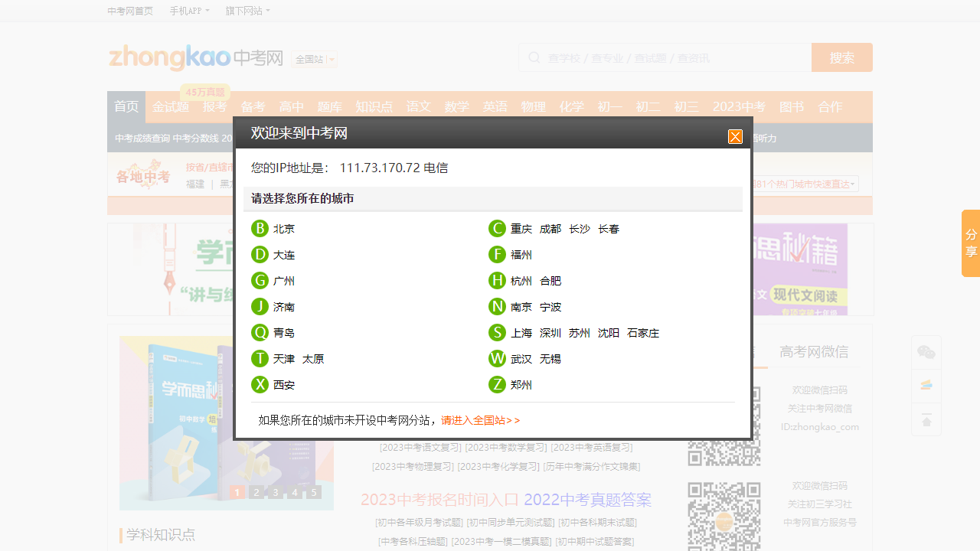Click the 中考网首页 top link

coord(130,11)
